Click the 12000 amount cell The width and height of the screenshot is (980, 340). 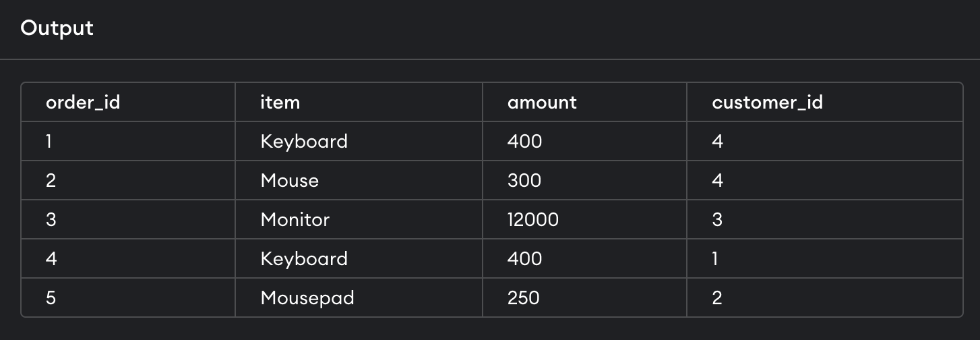tap(533, 220)
